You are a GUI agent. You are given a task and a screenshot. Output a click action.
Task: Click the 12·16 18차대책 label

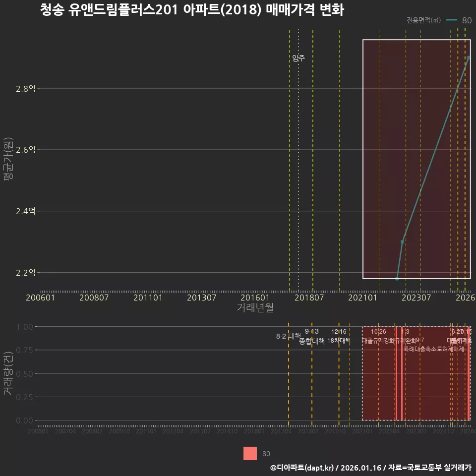click(x=339, y=336)
